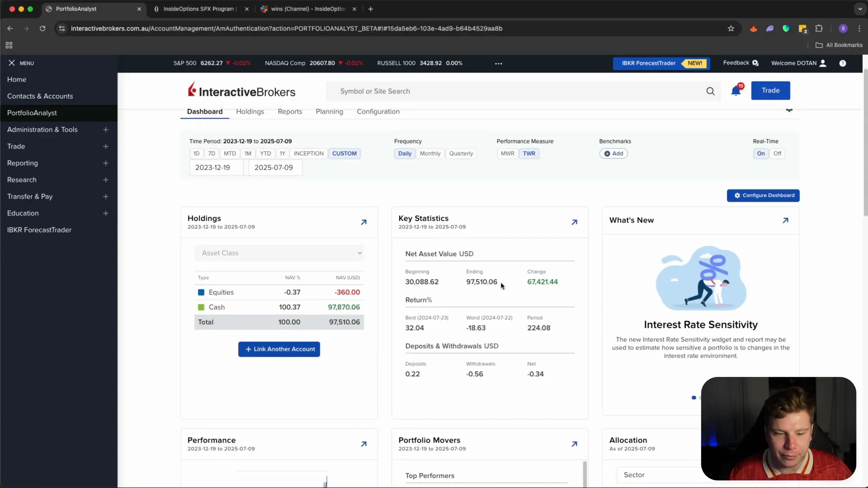Expand Key Statistics widget arrow icon

click(x=574, y=222)
